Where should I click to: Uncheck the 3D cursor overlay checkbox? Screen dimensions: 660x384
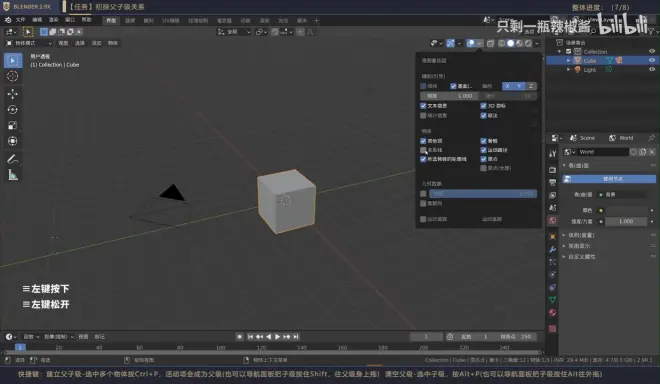click(x=483, y=106)
